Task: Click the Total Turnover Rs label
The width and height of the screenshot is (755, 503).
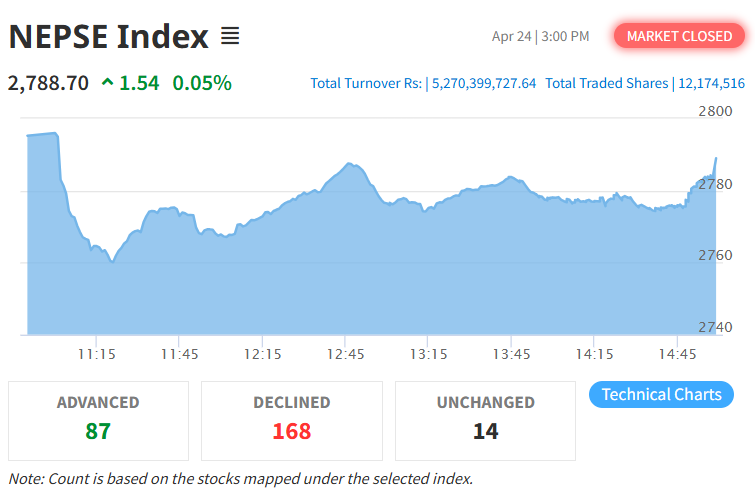Action: [366, 83]
